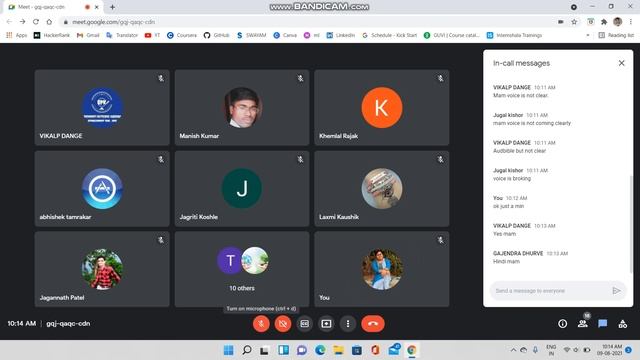Open the Coursera bookmark

pos(182,36)
